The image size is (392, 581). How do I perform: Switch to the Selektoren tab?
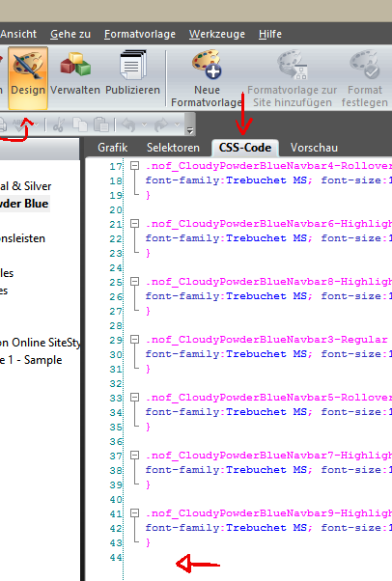(173, 148)
